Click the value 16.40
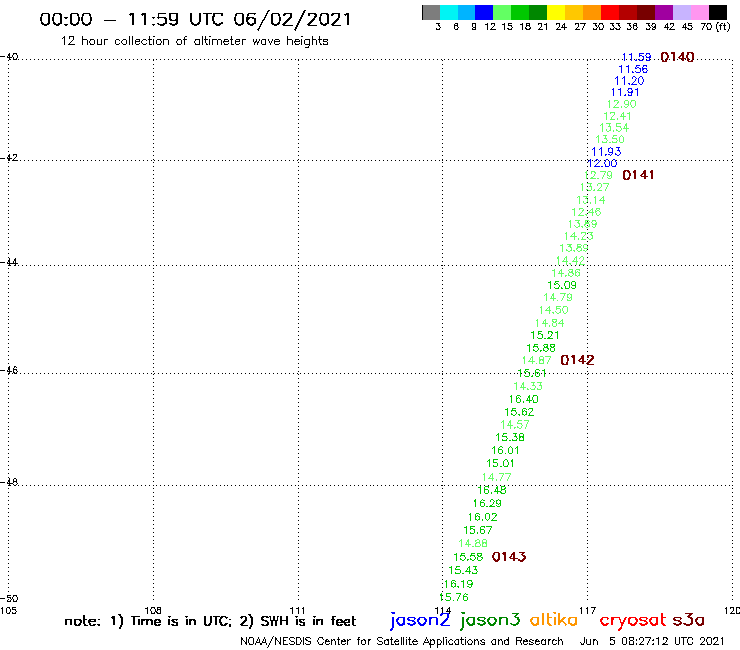This screenshot has width=740, height=650. pyautogui.click(x=523, y=399)
